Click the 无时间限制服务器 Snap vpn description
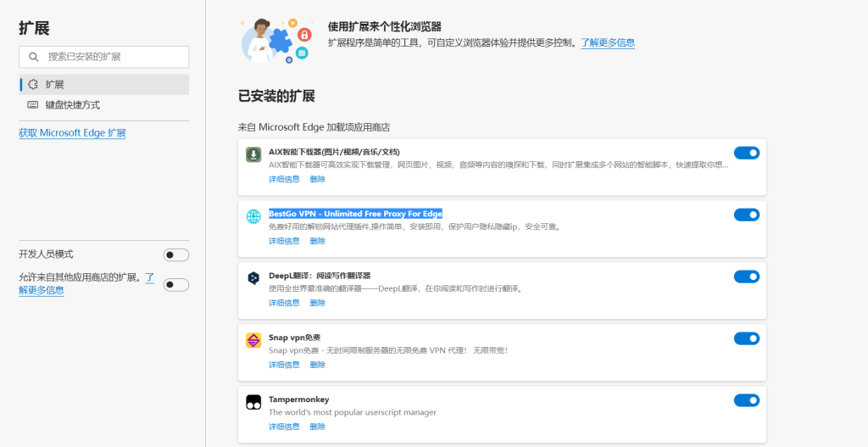868x447 pixels. 388,350
